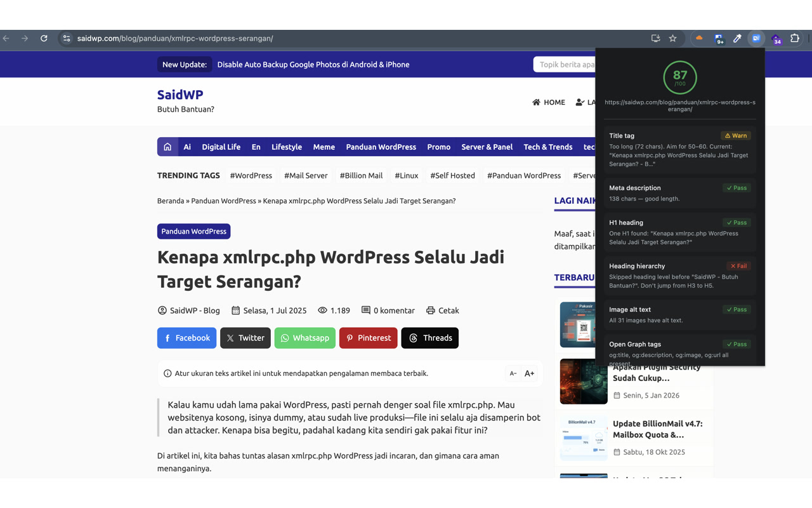Open the orange cloud extension
The image size is (812, 508).
pos(699,38)
